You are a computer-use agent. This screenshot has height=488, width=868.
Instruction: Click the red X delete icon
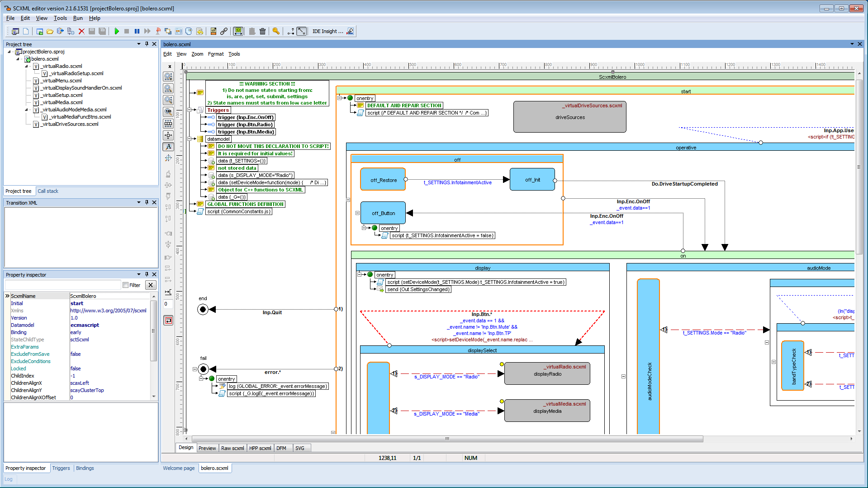[81, 31]
